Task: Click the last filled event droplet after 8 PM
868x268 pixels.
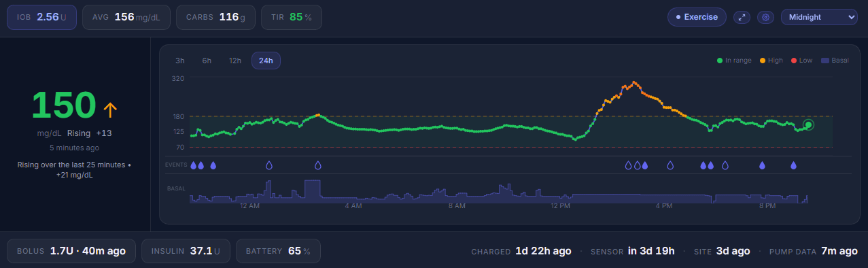Action: (793, 165)
